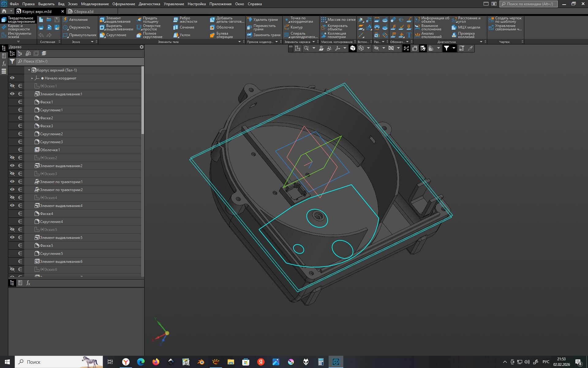Image resolution: width=588 pixels, height=368 pixels.
Task: Switch to the Сборка.a3d document tab
Action: [x=83, y=11]
